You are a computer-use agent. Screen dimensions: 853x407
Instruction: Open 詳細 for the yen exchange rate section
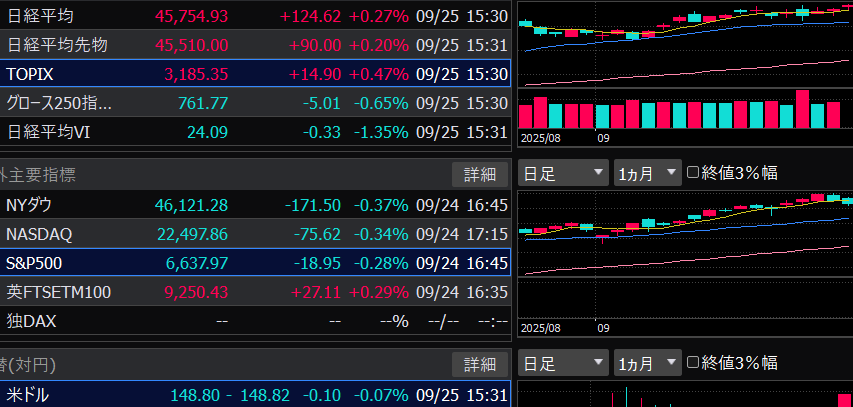[x=479, y=363]
